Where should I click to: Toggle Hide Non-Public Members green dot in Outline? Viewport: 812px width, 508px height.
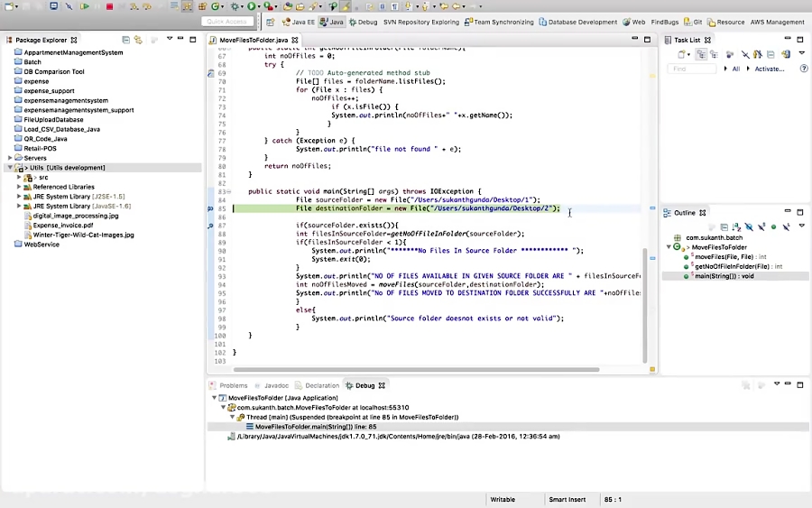pos(774,226)
